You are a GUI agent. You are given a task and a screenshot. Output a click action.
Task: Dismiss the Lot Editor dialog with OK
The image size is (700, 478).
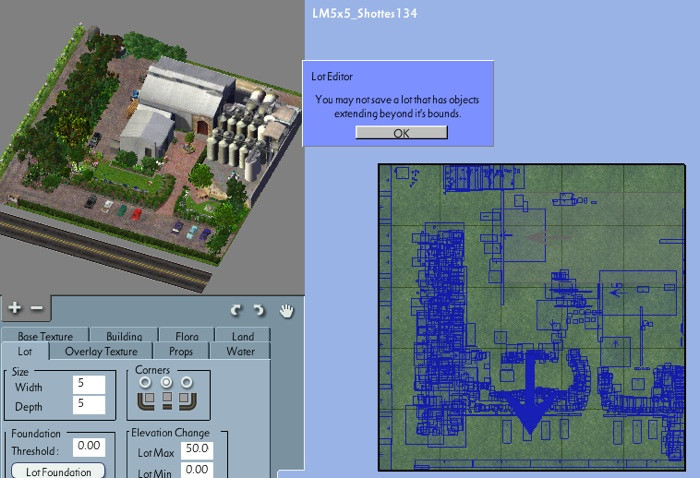point(401,133)
